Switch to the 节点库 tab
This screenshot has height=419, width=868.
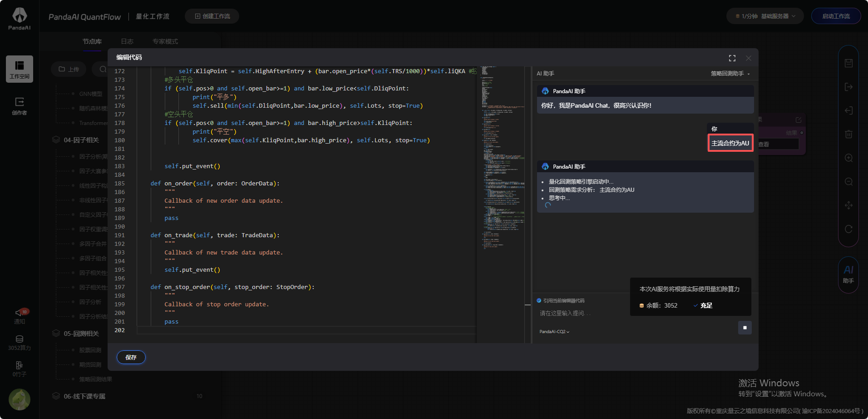pos(92,41)
